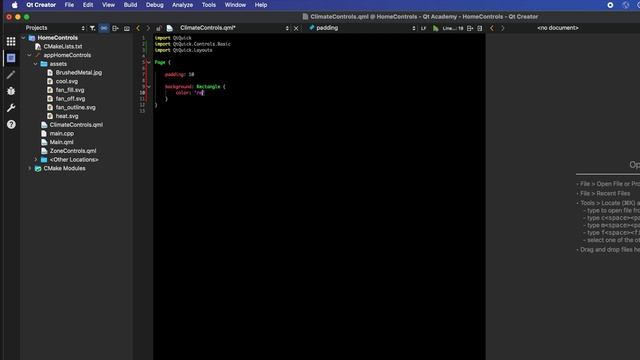Open the Qt Creator application menu
The width and height of the screenshot is (640, 360).
click(41, 5)
